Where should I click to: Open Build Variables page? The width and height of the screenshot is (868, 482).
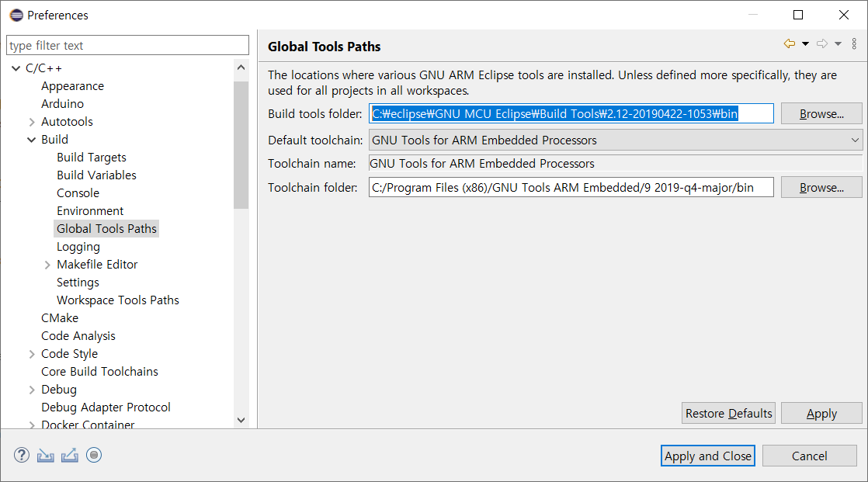(96, 175)
